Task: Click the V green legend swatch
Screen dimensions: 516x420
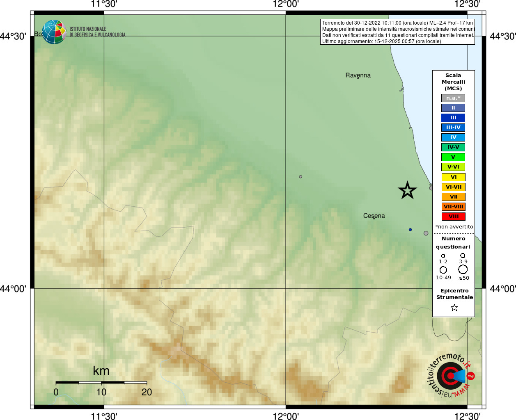Action: tap(453, 157)
